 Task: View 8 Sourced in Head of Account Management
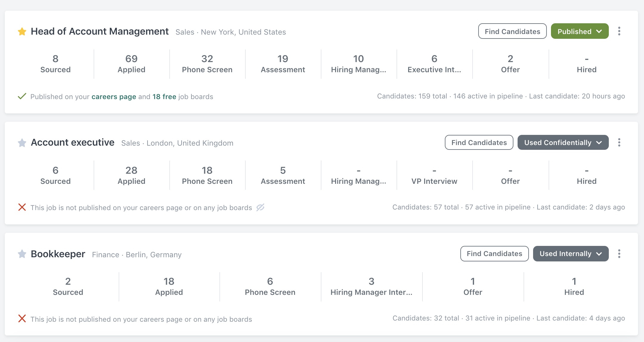(55, 64)
